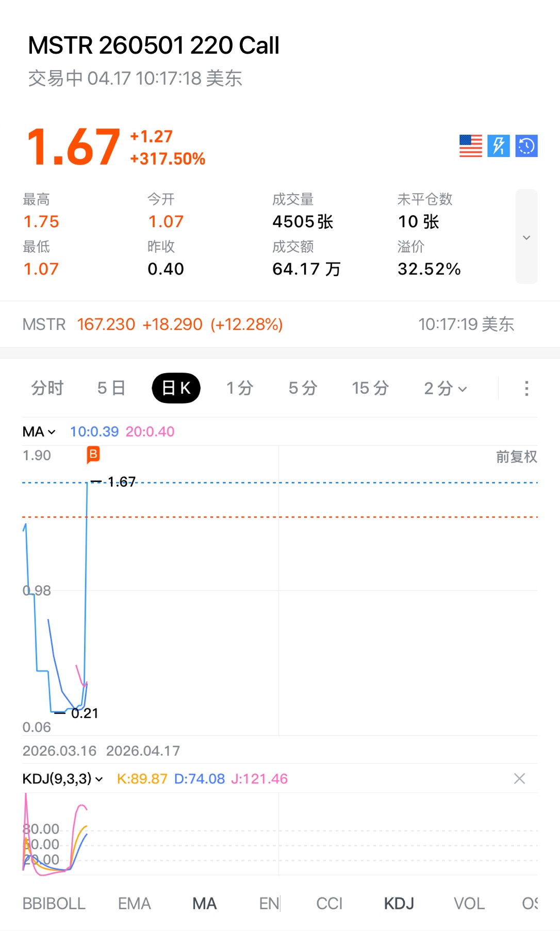The height and width of the screenshot is (931, 560).
Task: Open the history clock icon
Action: point(526,146)
